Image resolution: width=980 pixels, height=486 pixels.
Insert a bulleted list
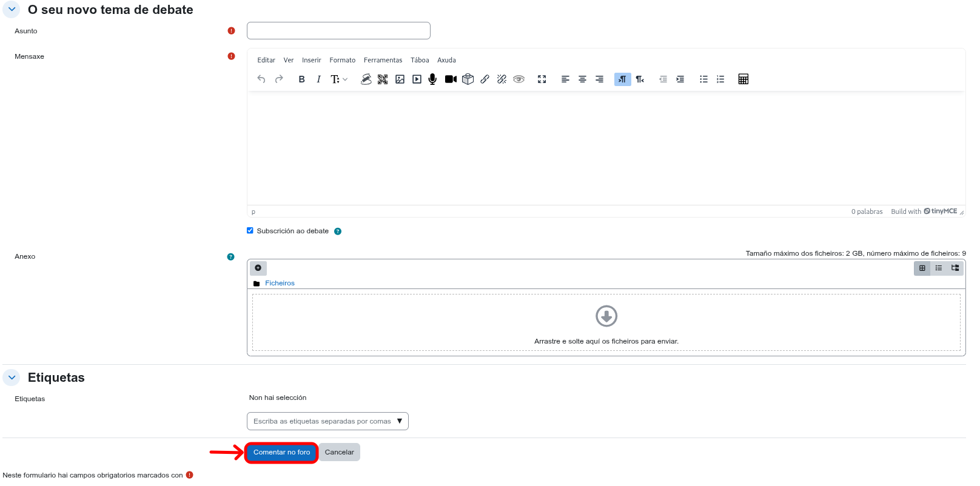click(x=703, y=79)
